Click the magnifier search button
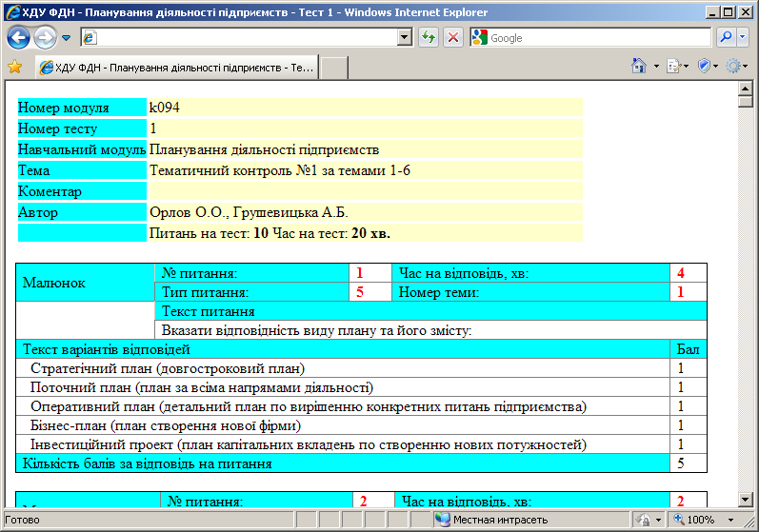The height and width of the screenshot is (532, 759). tap(726, 38)
